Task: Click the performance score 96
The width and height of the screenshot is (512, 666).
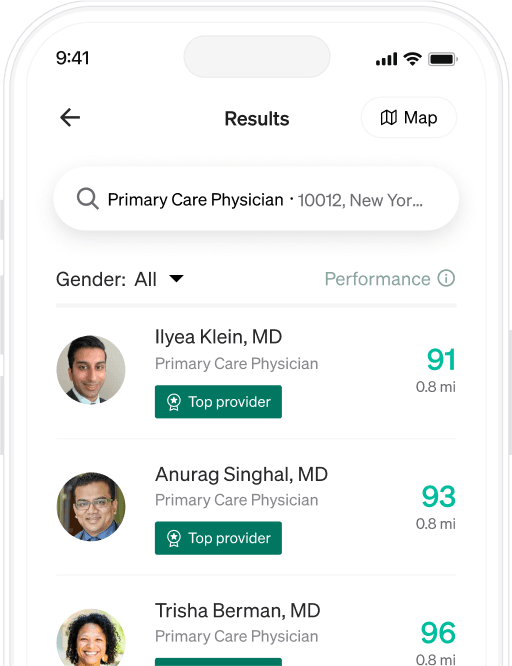Action: [x=438, y=632]
